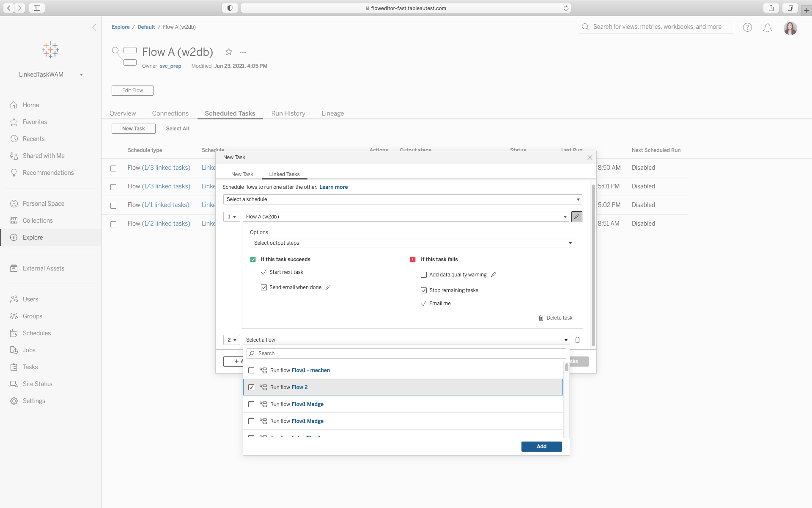Switch to the Overview tab
This screenshot has width=812, height=508.
pyautogui.click(x=123, y=113)
